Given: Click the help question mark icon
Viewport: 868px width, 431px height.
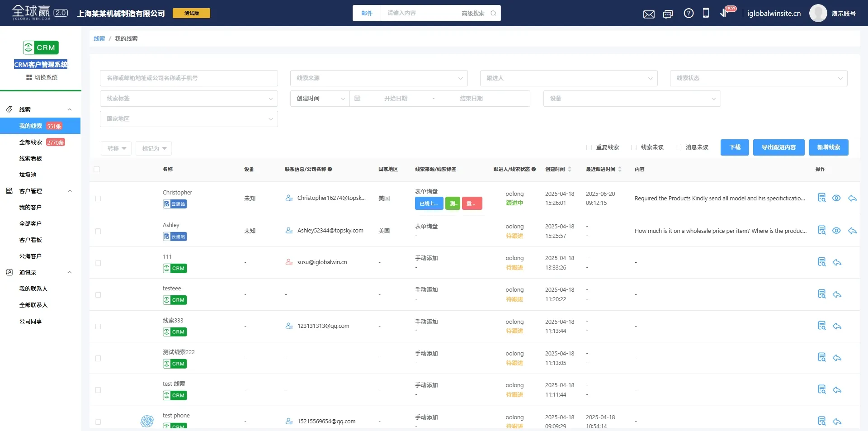Looking at the screenshot, I should tap(689, 14).
